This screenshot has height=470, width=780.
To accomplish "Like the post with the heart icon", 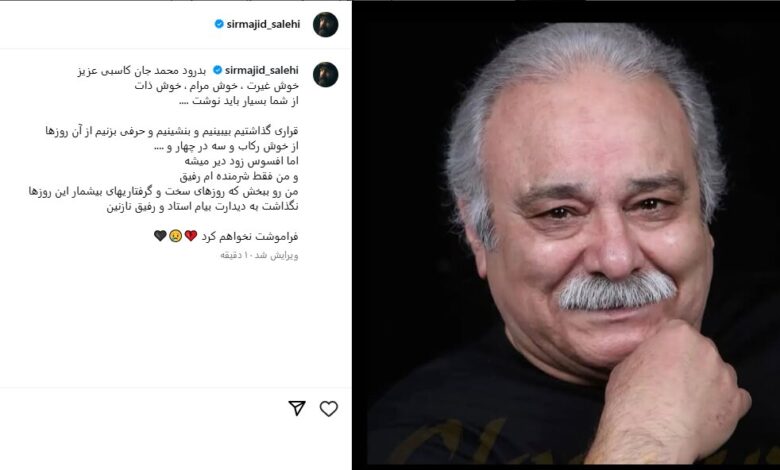I will pos(328,409).
